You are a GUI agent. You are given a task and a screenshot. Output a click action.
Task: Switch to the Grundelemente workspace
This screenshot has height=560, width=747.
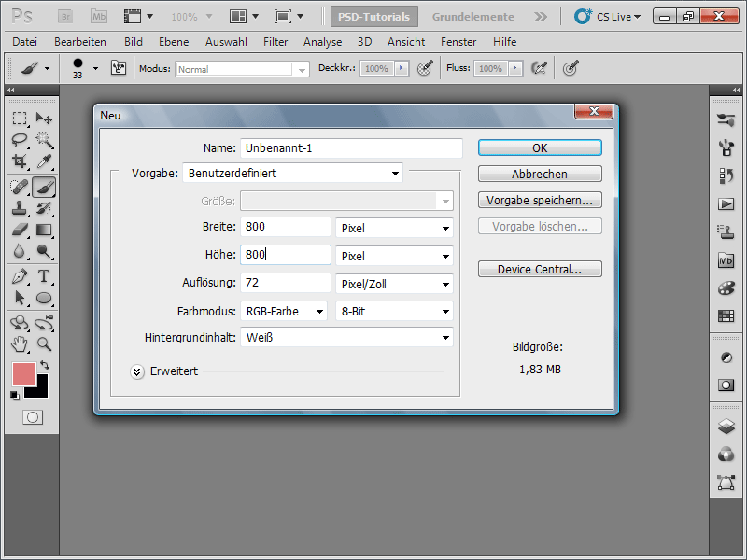[x=473, y=17]
